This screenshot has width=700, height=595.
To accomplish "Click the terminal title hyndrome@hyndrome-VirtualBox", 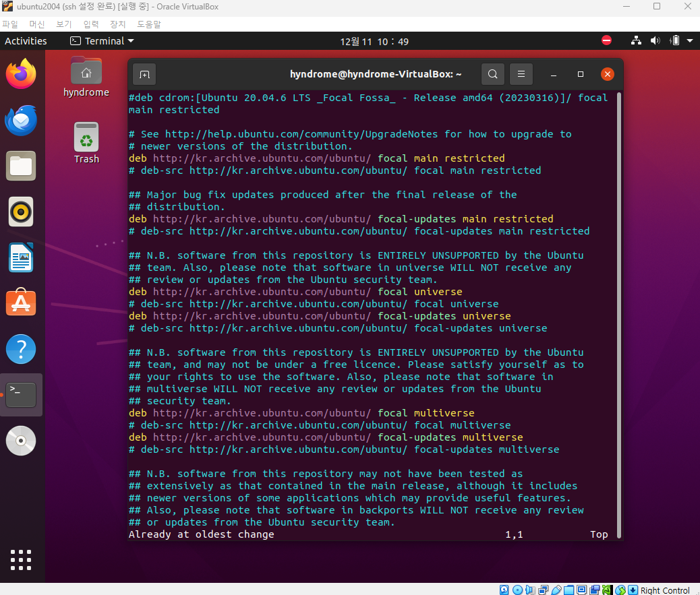I will pyautogui.click(x=376, y=74).
